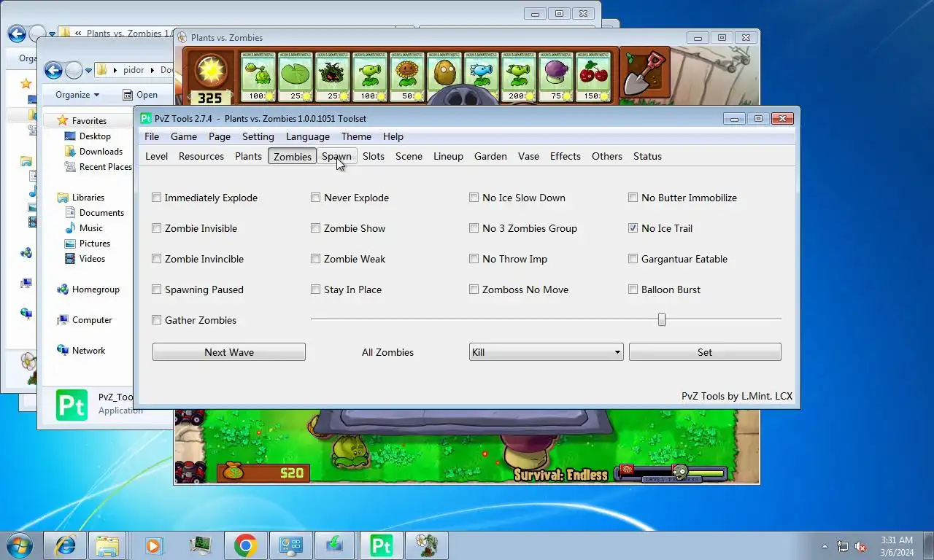Enable Zombie Invisible checkbox

pyautogui.click(x=156, y=228)
